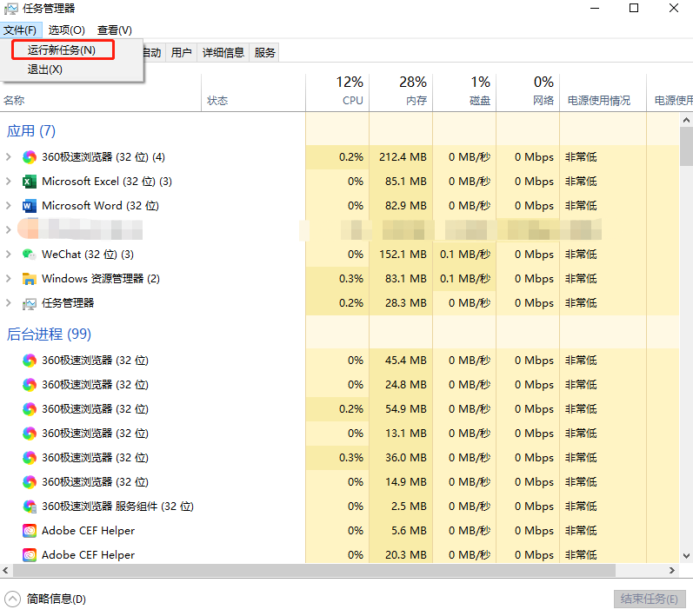Expand the WeChat process group

9,255
